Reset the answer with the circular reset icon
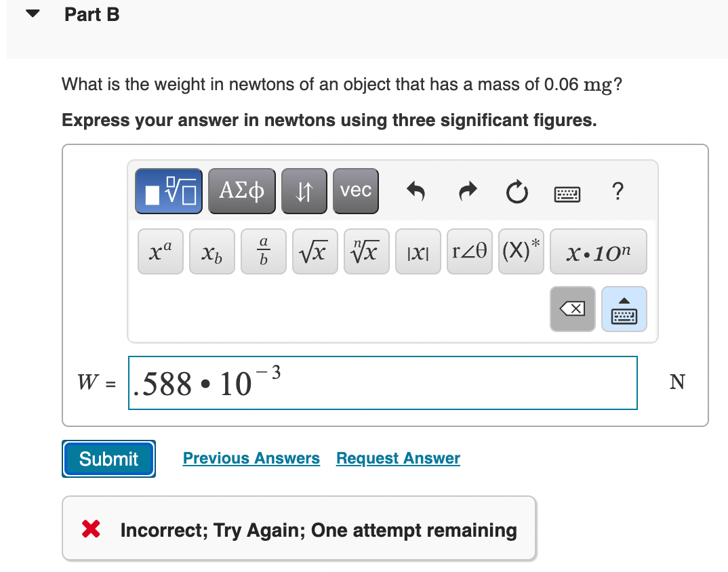 517,192
